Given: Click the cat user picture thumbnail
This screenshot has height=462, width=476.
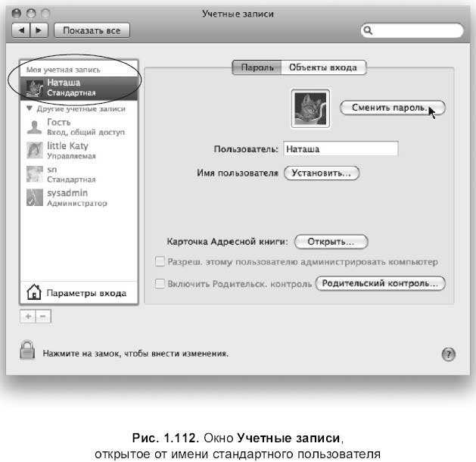Looking at the screenshot, I should point(310,109).
